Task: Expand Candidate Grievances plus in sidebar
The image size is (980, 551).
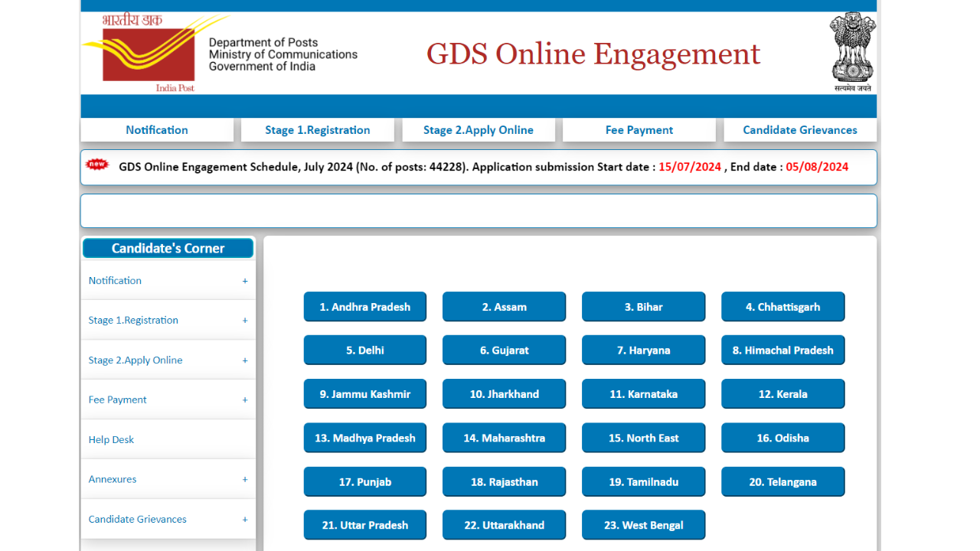Action: tap(245, 520)
